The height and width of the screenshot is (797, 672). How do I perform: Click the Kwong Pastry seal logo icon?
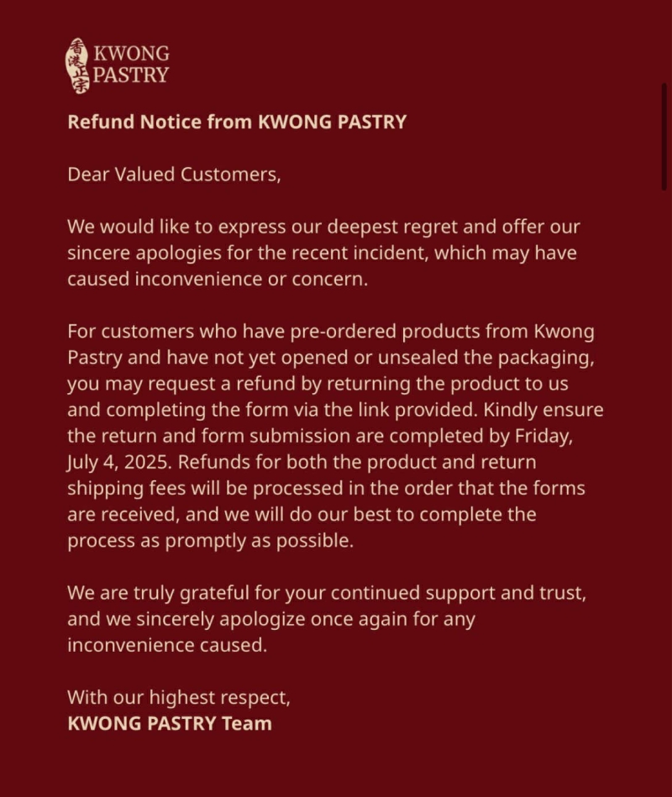coord(77,66)
